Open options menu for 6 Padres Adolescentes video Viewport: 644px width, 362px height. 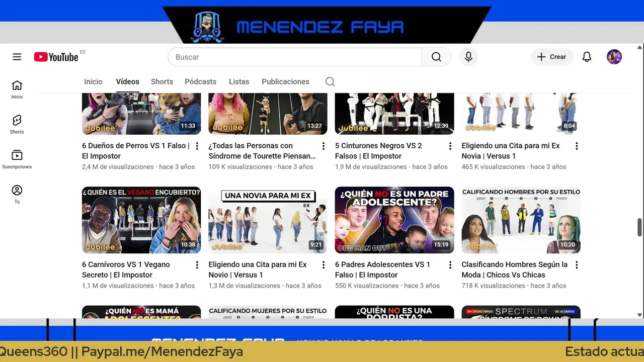450,264
